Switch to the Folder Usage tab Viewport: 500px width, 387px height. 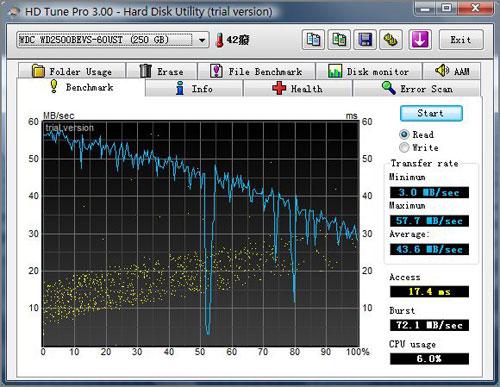point(72,71)
